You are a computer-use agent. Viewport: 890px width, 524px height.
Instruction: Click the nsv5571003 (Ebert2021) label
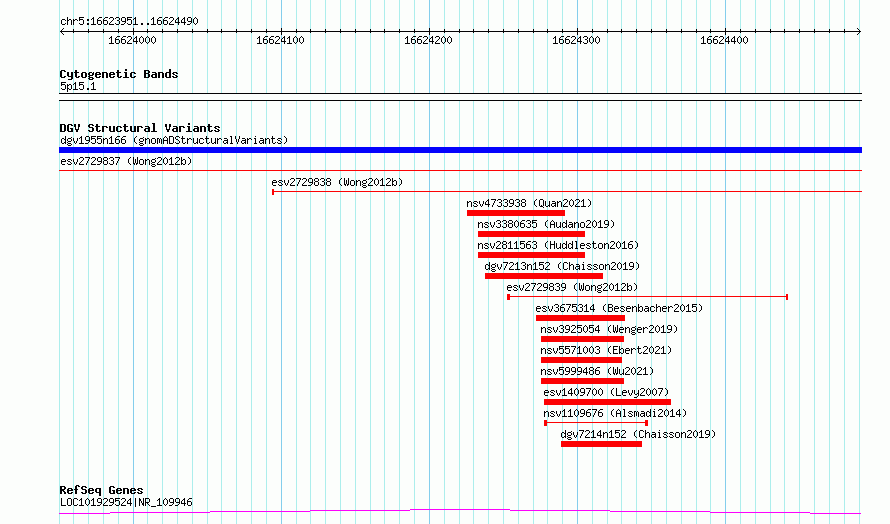[606, 350]
